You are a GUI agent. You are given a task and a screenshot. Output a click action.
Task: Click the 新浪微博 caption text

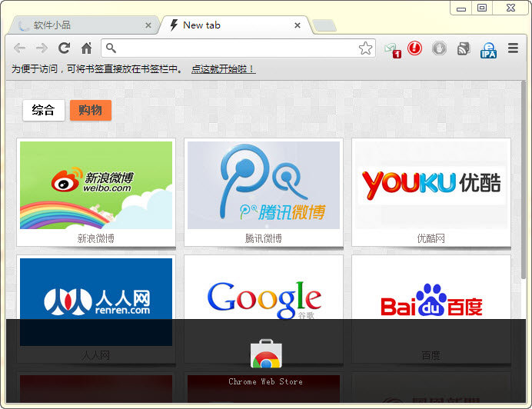pyautogui.click(x=96, y=238)
